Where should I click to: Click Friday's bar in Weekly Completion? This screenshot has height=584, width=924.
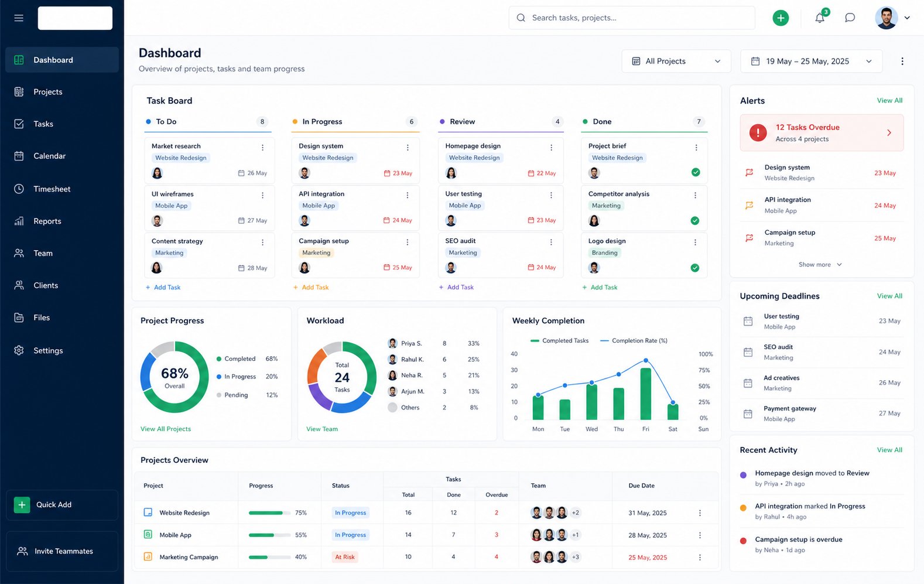646,394
